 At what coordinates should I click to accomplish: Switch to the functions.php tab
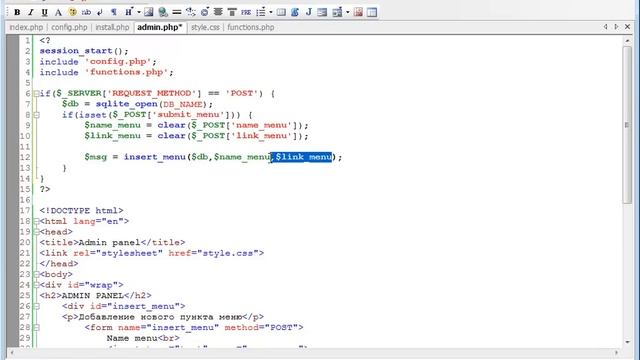coord(251,27)
